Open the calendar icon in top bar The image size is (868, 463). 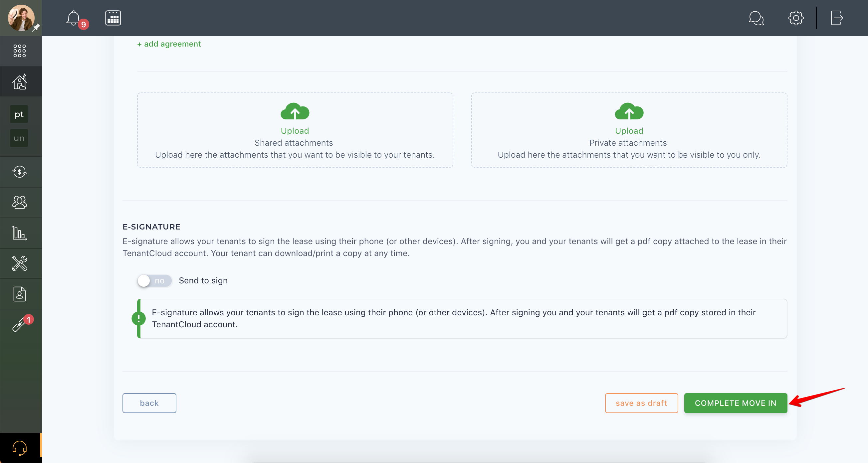point(113,18)
